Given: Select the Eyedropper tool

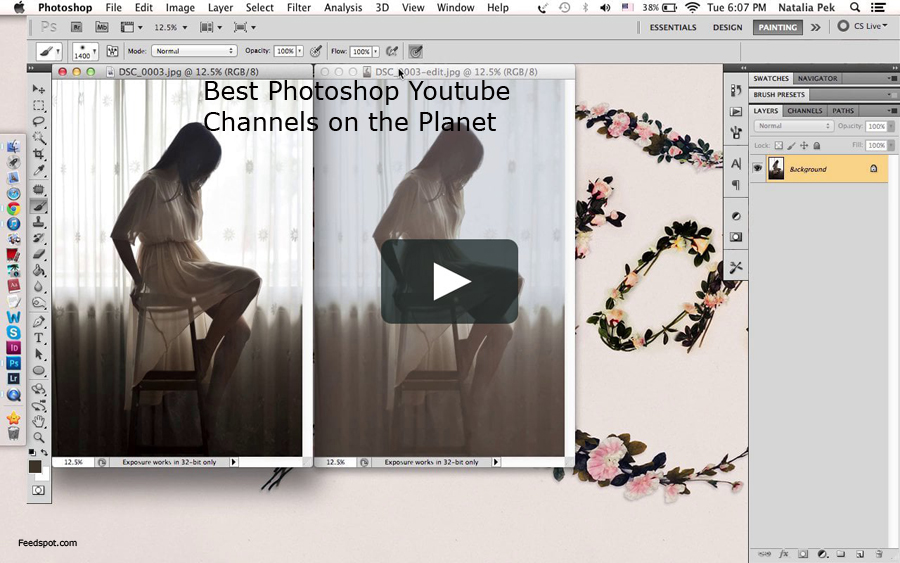Looking at the screenshot, I should point(38,170).
